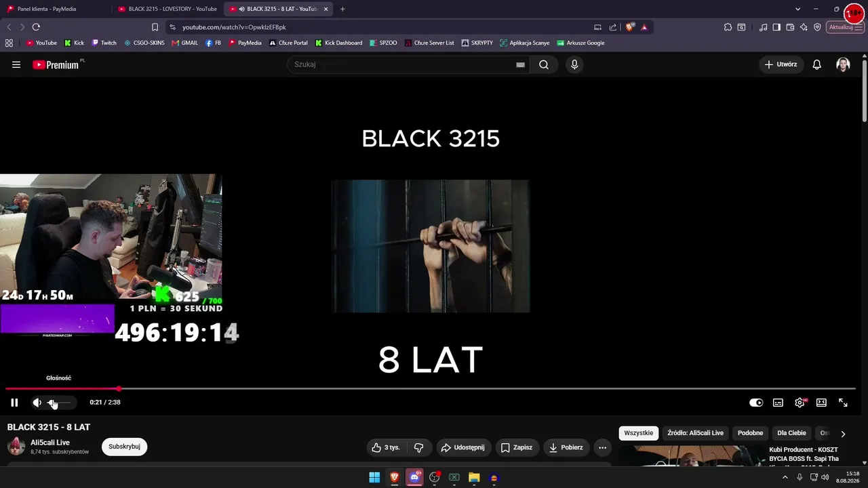
Task: Open the browser extensions puzzle icon
Action: [x=728, y=27]
